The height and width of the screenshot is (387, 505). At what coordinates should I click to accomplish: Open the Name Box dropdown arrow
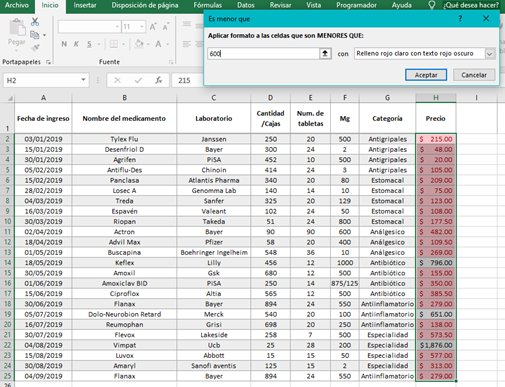click(x=83, y=80)
